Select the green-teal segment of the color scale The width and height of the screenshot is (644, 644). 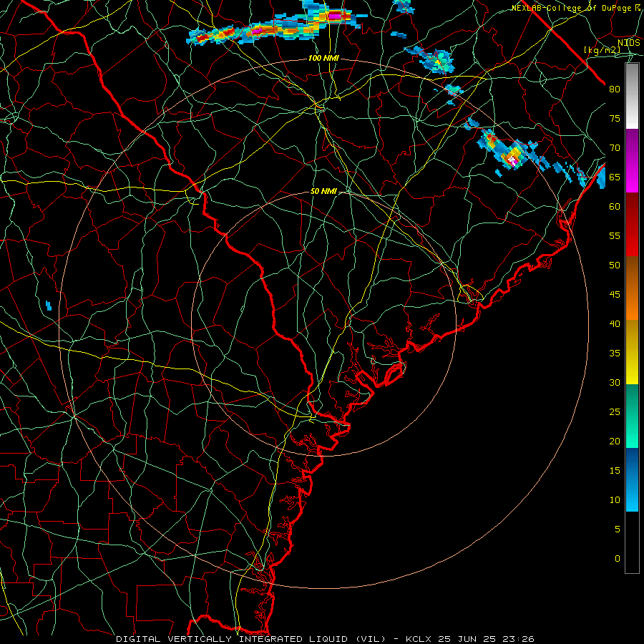[x=632, y=416]
